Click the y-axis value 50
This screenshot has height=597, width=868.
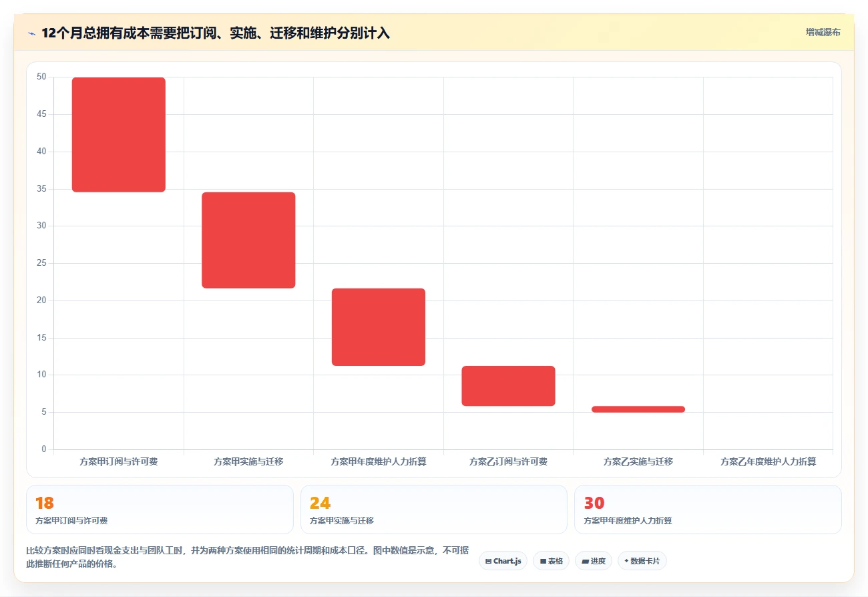[41, 77]
